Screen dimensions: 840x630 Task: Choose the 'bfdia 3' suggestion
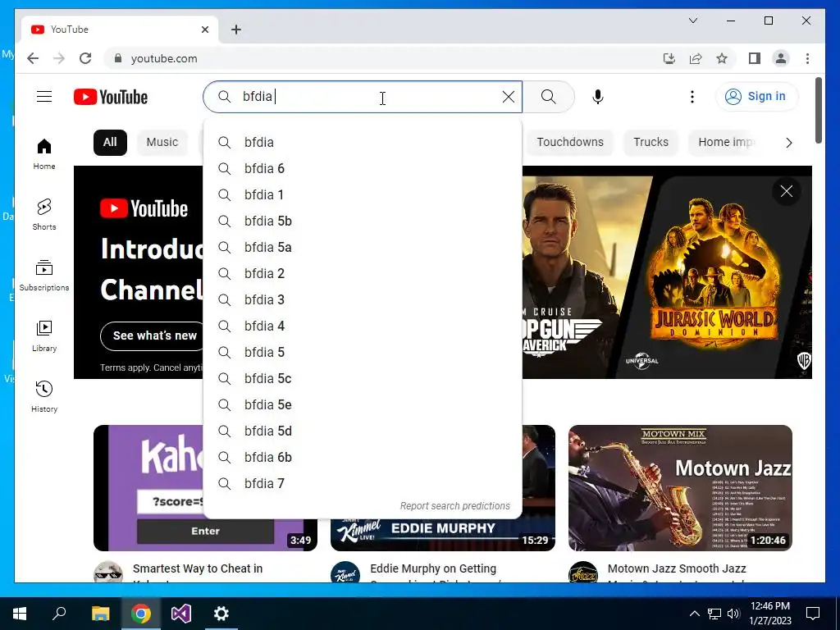[363, 300]
